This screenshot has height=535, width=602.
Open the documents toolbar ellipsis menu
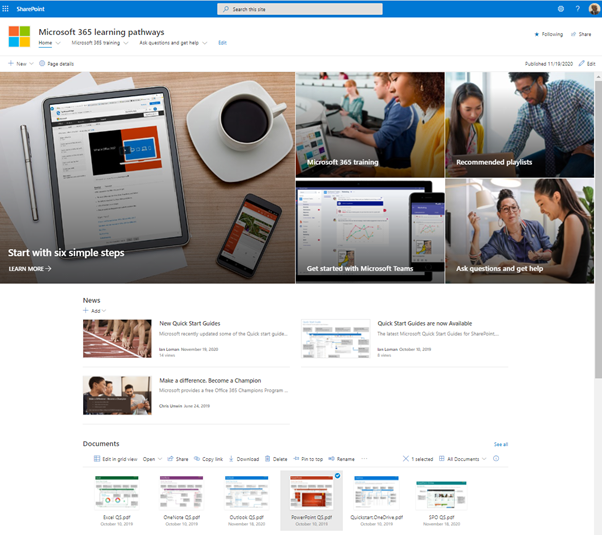[x=364, y=459]
